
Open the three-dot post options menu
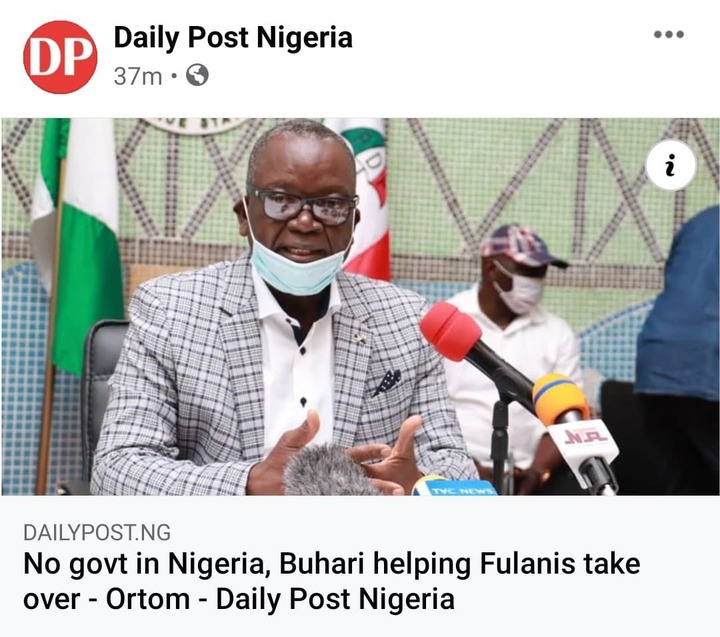tap(669, 34)
